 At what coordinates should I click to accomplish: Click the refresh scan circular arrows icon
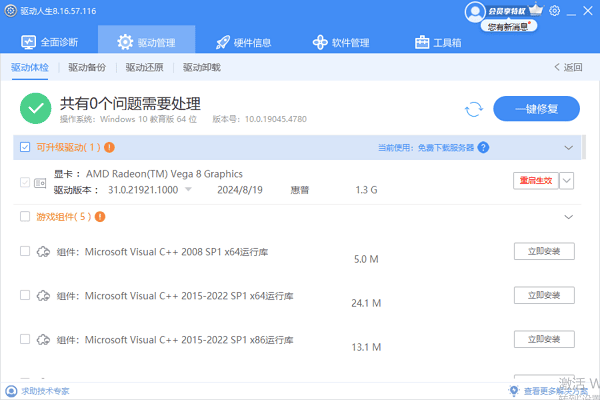[474, 108]
